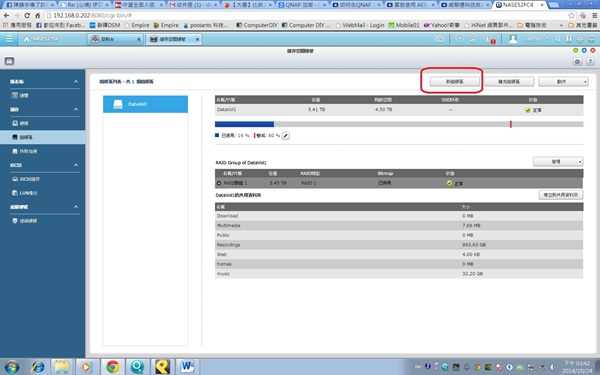Click the create new shared folder button
The height and width of the screenshot is (375, 600).
pyautogui.click(x=561, y=195)
